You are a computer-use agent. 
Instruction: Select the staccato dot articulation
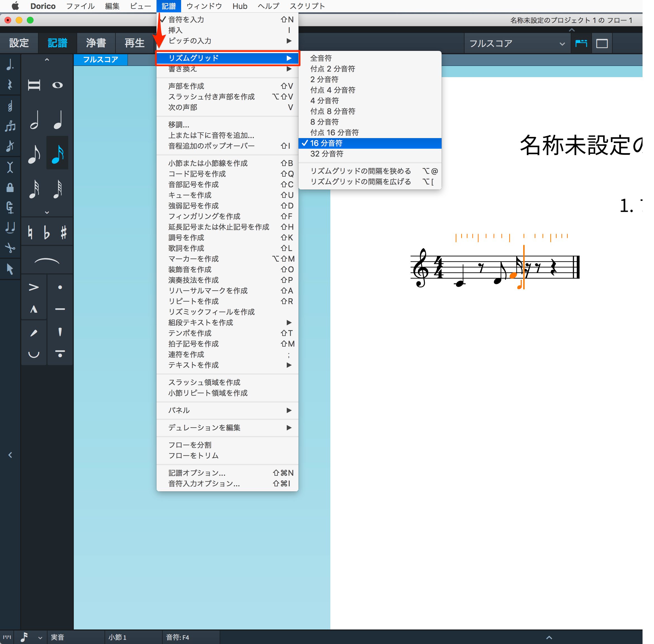(60, 288)
